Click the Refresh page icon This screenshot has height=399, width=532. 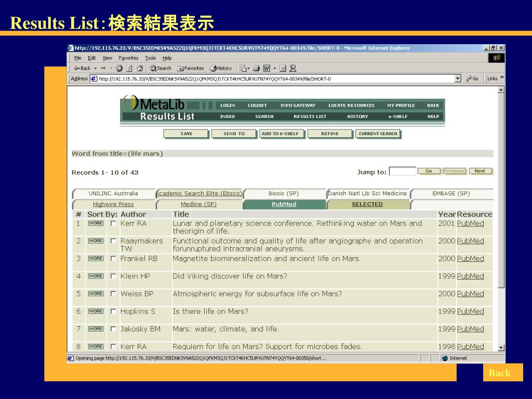click(x=129, y=68)
